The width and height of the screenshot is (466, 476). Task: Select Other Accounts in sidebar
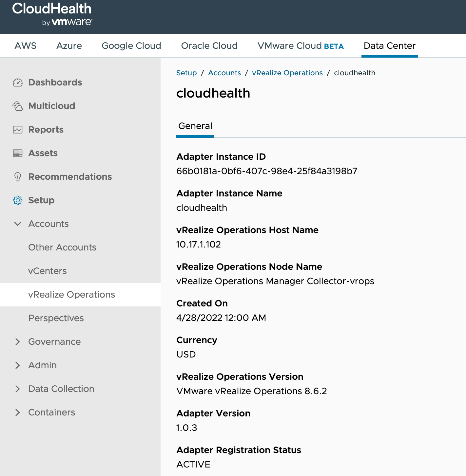pos(62,247)
